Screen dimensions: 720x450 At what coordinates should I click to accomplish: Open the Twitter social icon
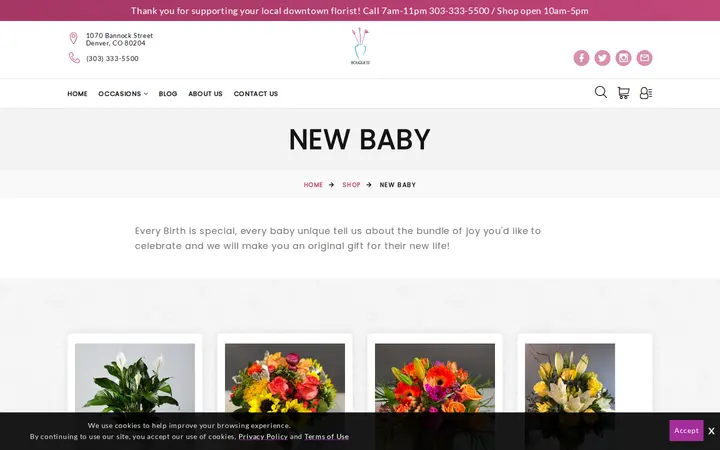pos(602,58)
